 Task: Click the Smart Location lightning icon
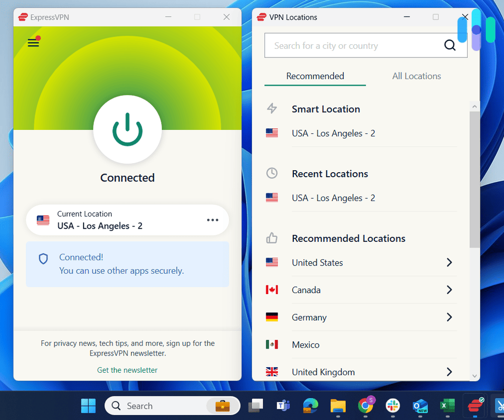[x=272, y=108]
